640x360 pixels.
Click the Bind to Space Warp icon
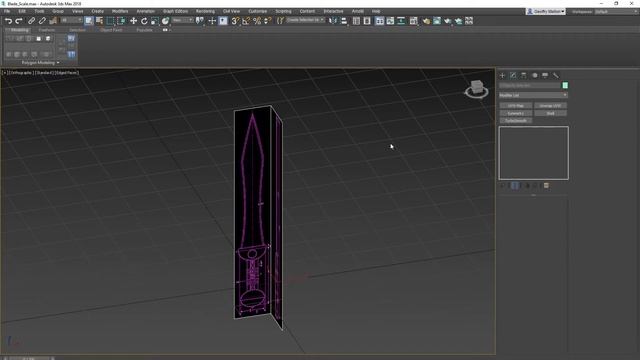(53, 21)
